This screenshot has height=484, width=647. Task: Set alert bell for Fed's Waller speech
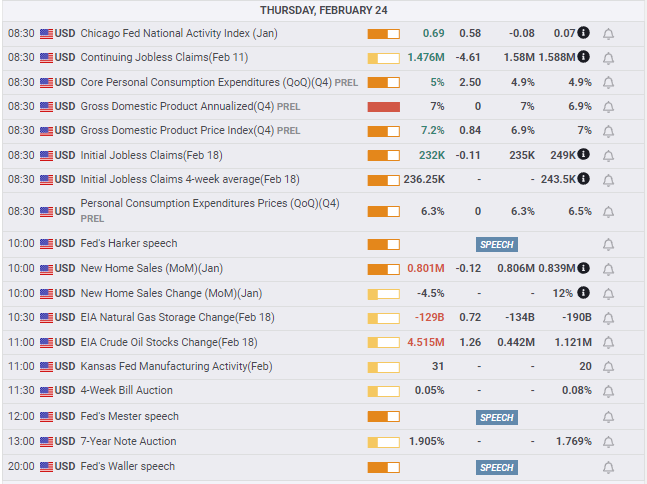pos(608,467)
